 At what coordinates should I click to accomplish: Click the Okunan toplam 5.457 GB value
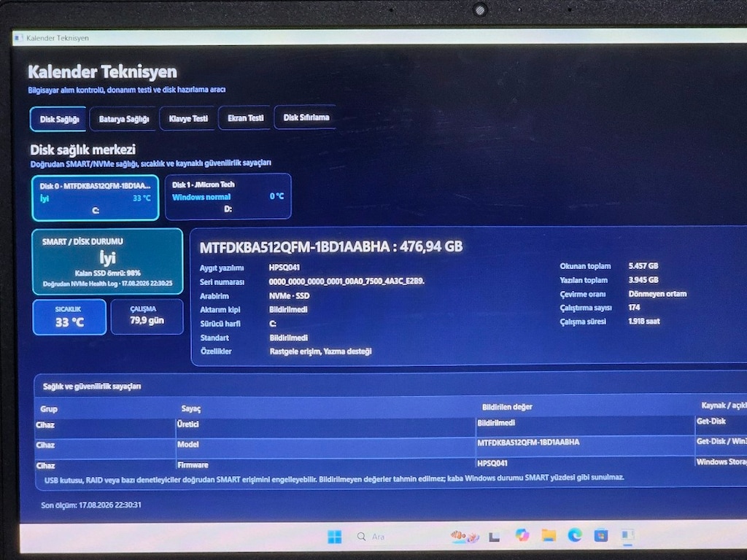[643, 265]
